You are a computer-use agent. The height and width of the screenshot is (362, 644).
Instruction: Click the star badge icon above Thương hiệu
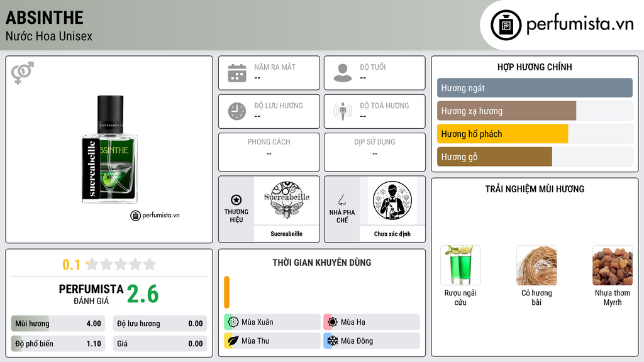(236, 200)
